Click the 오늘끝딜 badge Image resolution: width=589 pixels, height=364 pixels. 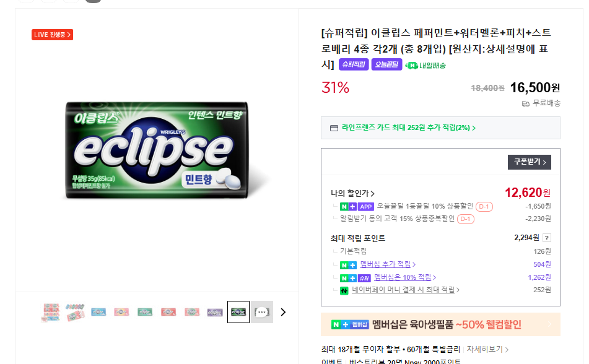tap(386, 64)
